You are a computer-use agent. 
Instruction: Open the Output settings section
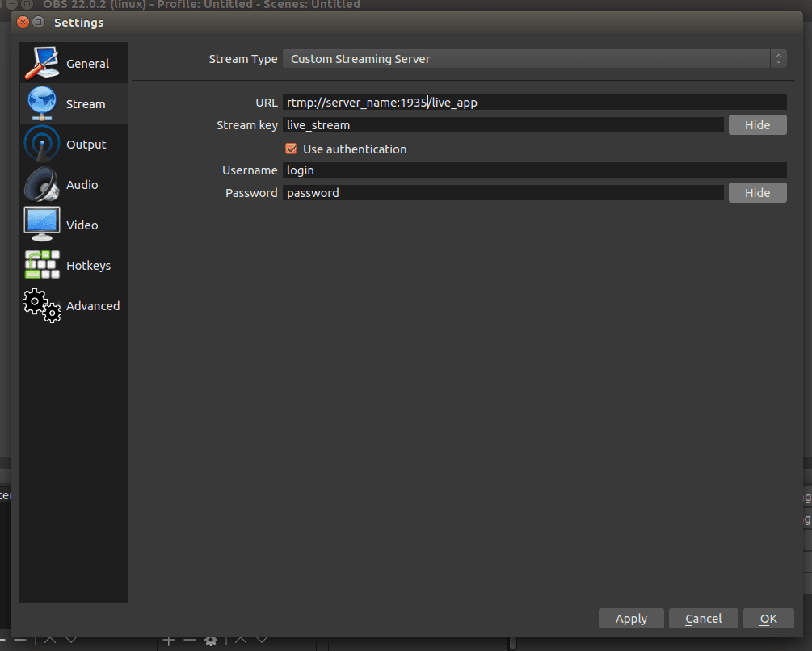click(x=74, y=144)
